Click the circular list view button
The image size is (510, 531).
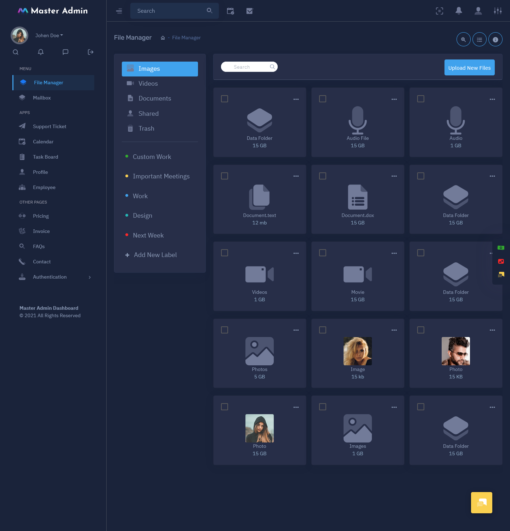point(479,40)
